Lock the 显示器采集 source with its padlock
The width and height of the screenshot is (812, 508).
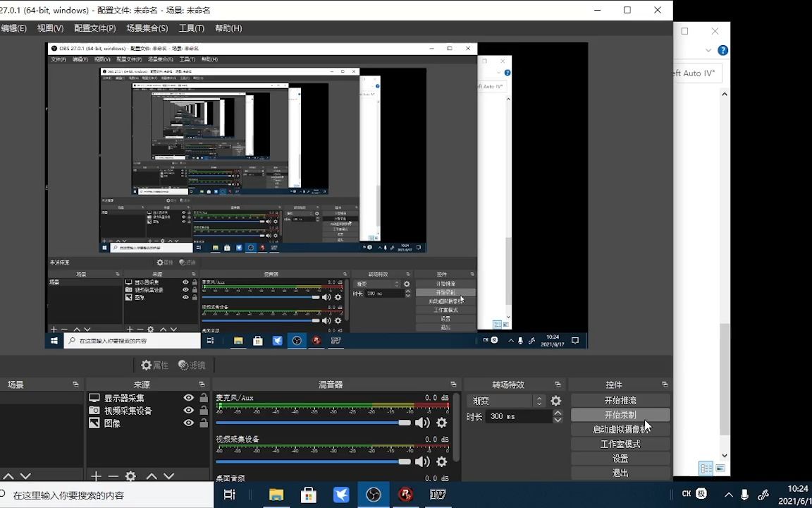click(202, 397)
